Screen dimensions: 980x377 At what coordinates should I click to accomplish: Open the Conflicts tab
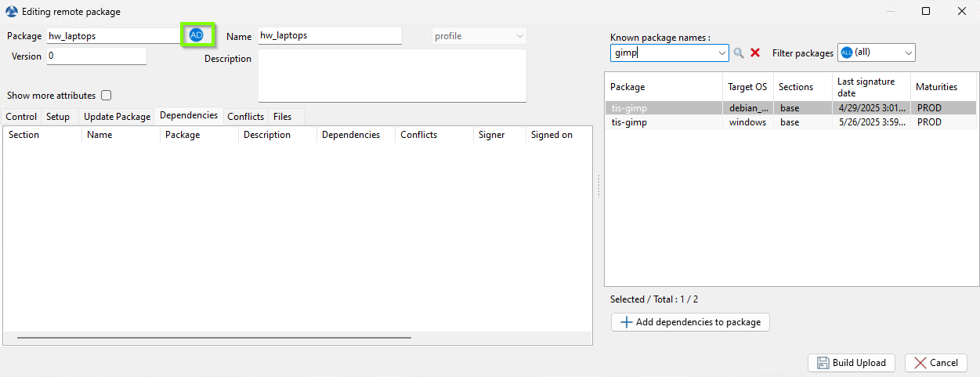(245, 117)
